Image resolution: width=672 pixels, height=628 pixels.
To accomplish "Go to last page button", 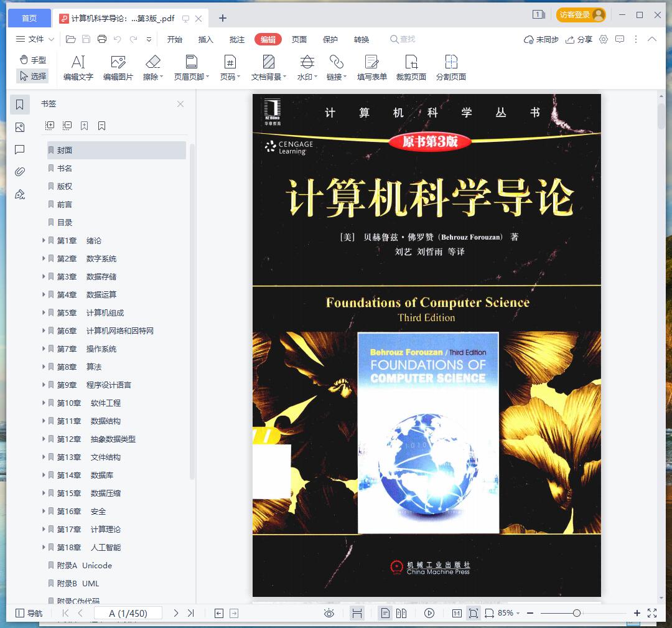I will pos(191,614).
